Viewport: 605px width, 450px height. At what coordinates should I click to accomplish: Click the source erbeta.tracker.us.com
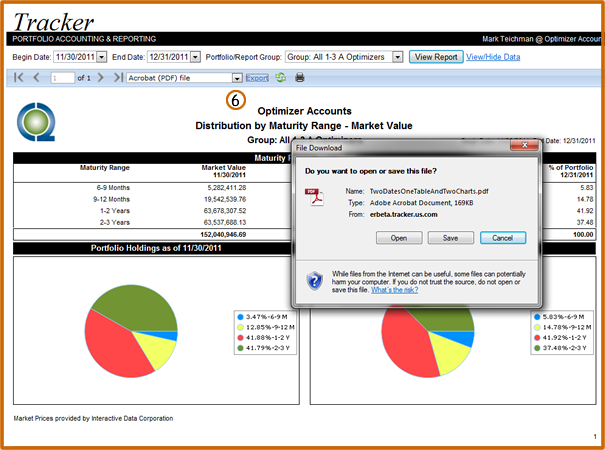click(x=404, y=215)
